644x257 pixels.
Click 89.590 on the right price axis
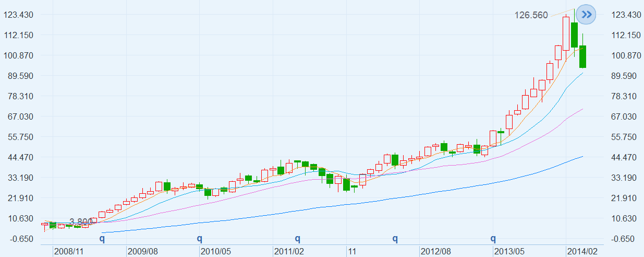pos(626,76)
